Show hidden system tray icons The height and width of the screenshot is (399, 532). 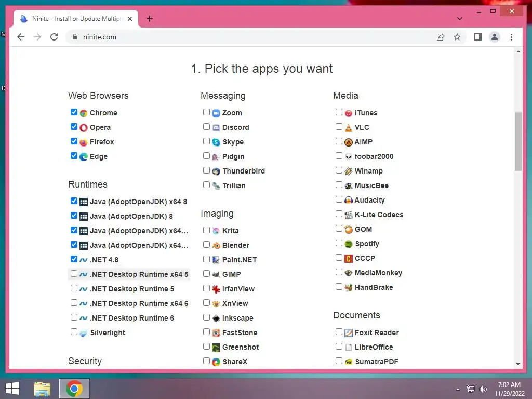458,389
